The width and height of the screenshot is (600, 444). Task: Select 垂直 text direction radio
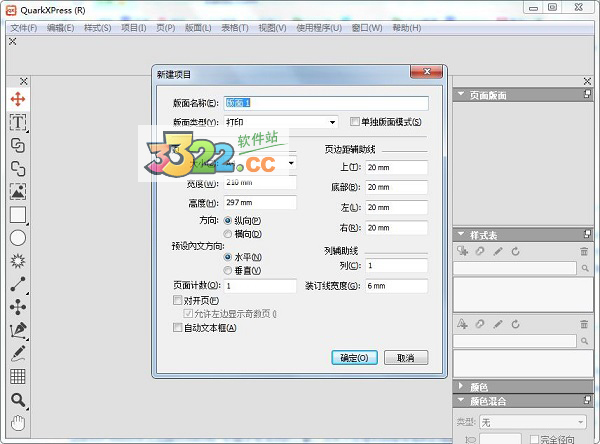pos(228,270)
